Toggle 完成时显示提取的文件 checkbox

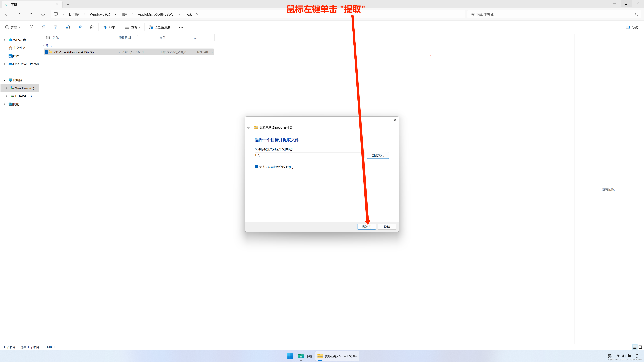pos(256,167)
